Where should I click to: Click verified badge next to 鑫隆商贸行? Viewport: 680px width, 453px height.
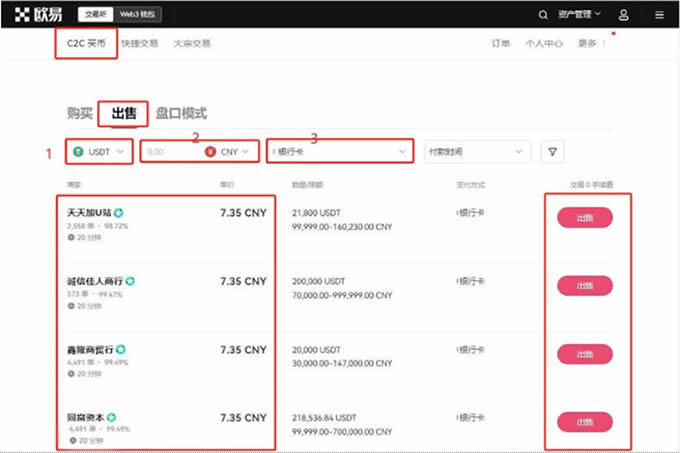(121, 349)
